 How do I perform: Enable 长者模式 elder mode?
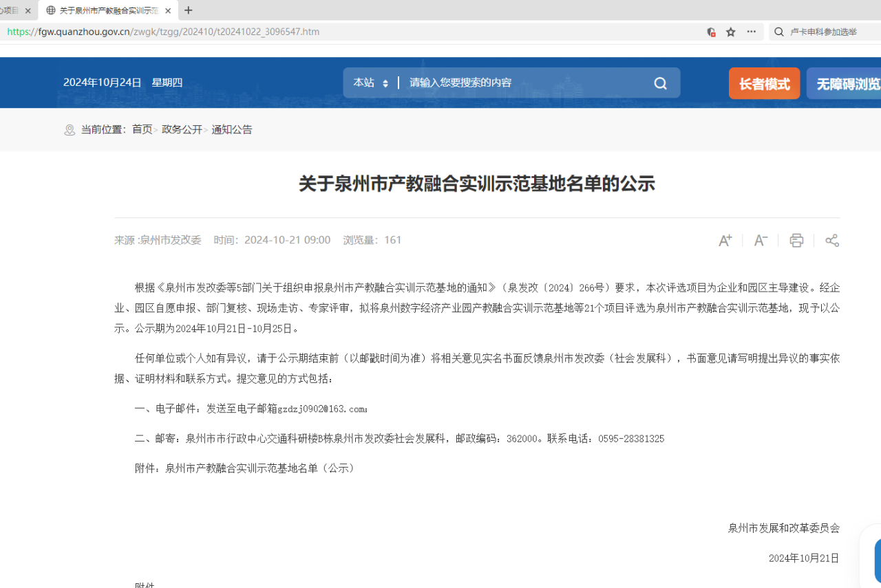764,84
